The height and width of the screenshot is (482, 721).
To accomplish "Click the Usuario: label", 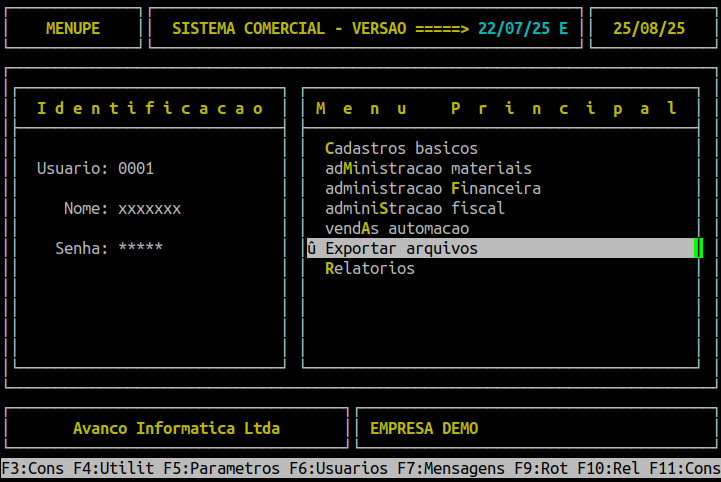I will click(x=73, y=168).
